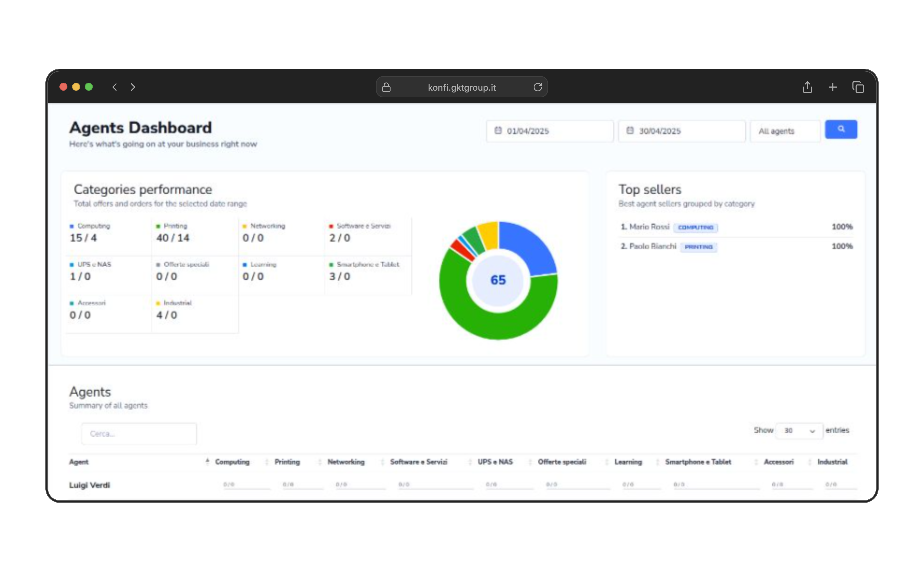924x571 pixels.
Task: Click the back navigation arrow
Action: pos(115,87)
